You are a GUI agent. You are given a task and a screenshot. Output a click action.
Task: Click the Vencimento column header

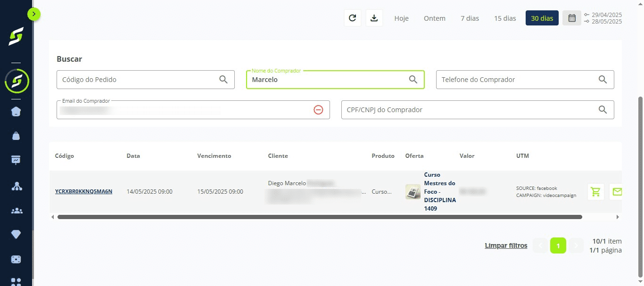(214, 156)
